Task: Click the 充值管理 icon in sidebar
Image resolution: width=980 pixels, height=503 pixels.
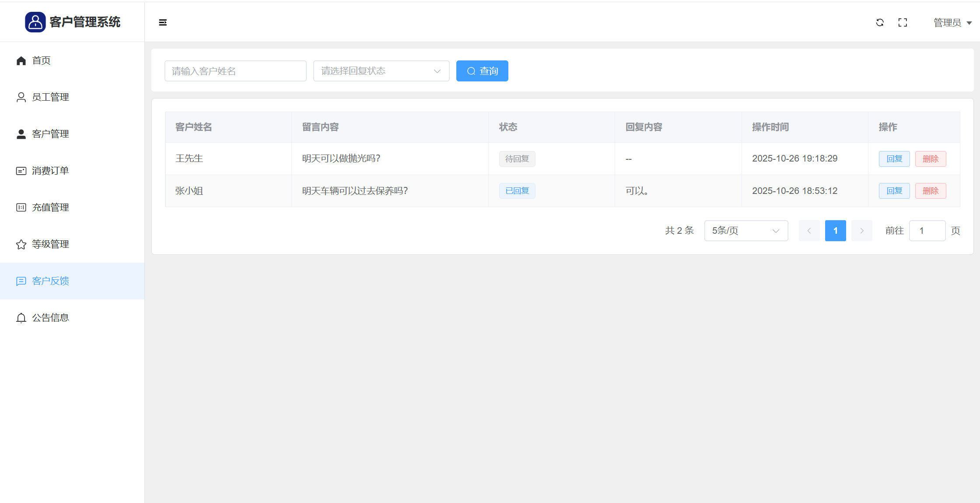Action: click(x=21, y=208)
